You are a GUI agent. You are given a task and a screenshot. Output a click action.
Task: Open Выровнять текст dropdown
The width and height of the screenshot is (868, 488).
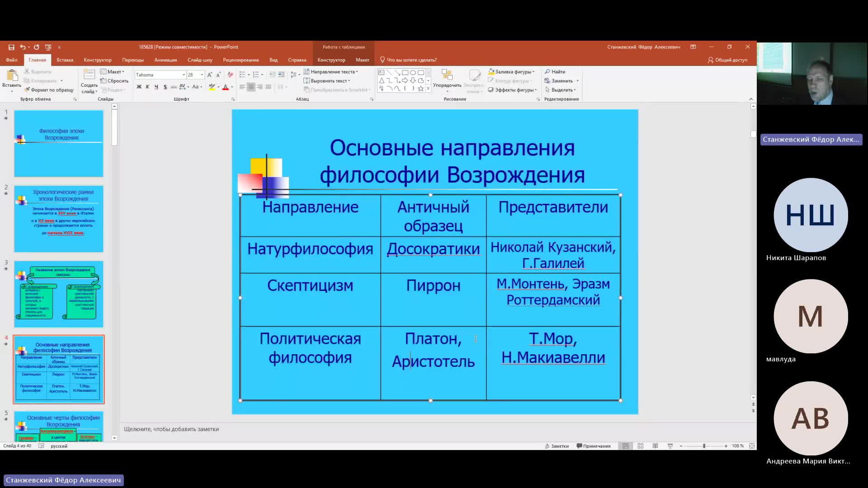click(x=327, y=81)
